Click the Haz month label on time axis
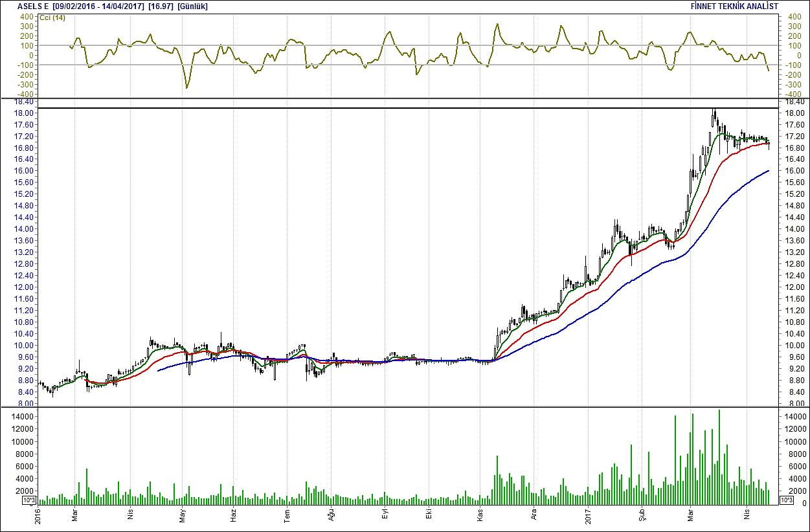The width and height of the screenshot is (810, 532). click(233, 516)
